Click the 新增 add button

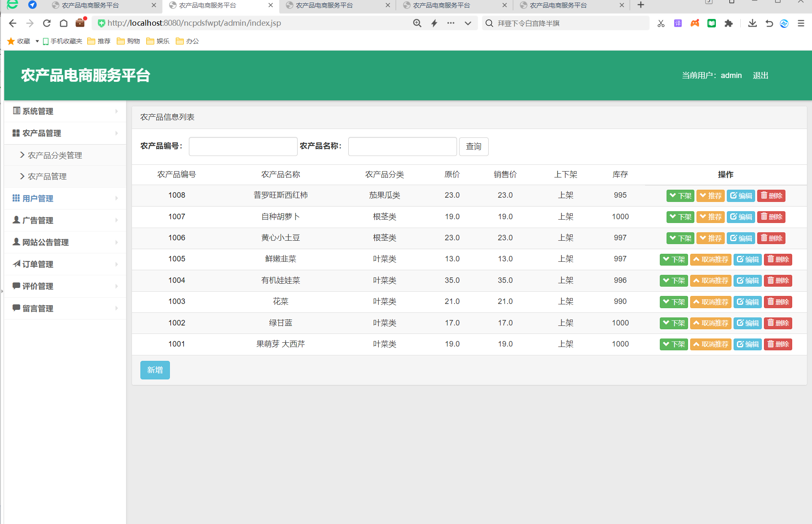[x=155, y=370]
